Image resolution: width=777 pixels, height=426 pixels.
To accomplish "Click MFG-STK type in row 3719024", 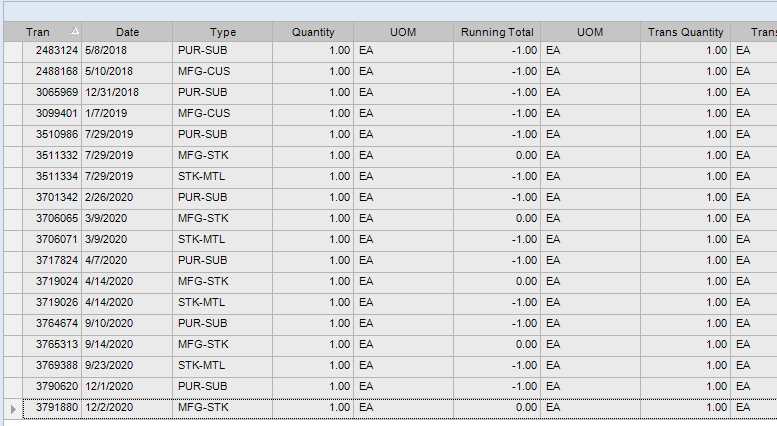I will [x=203, y=281].
